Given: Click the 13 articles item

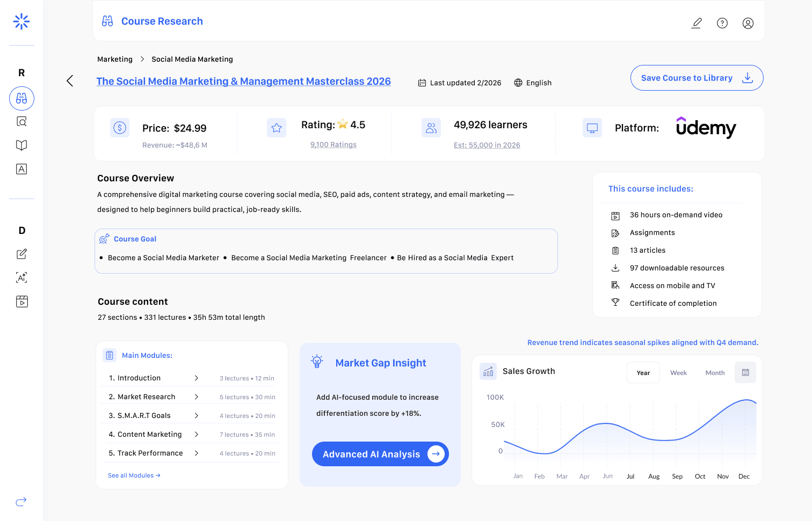Looking at the screenshot, I should pos(648,250).
